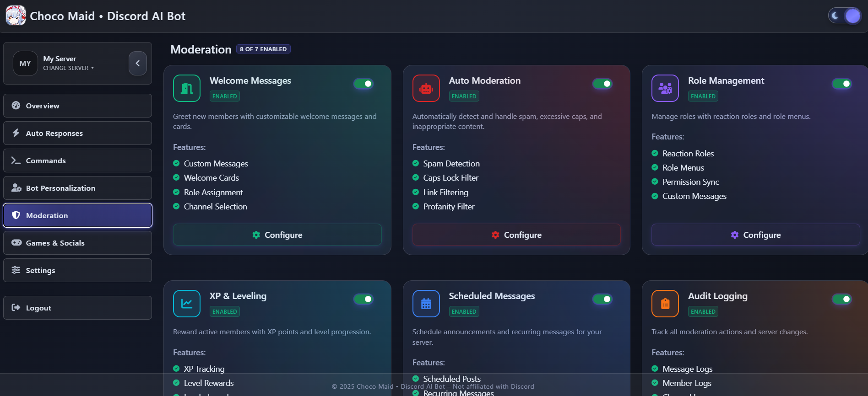Collapse the sidebar with chevron button

point(138,63)
